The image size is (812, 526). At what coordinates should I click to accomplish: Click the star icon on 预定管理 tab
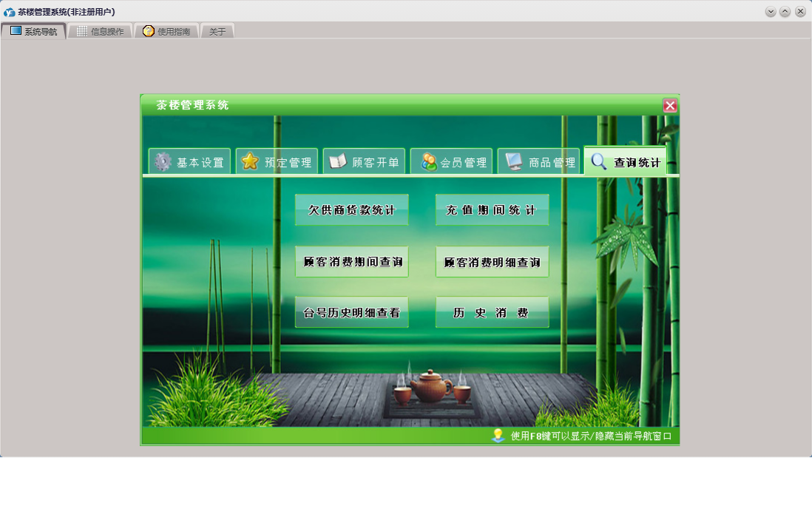[250, 162]
